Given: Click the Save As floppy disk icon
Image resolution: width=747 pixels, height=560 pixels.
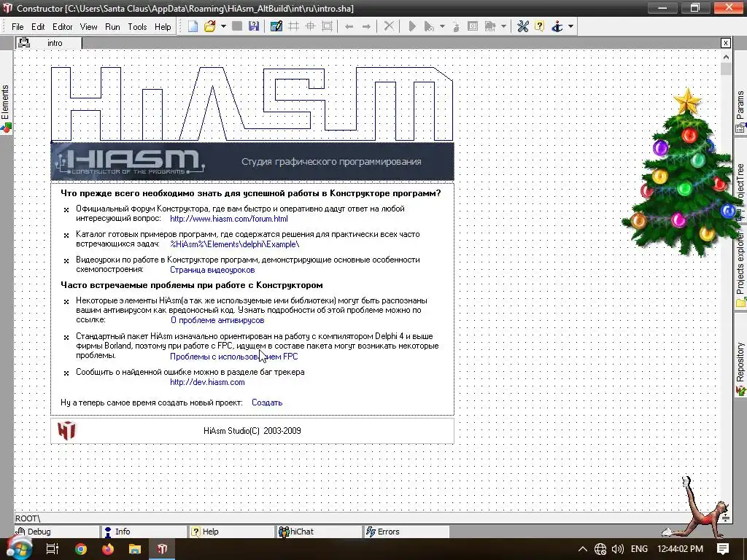Looking at the screenshot, I should pos(254,27).
